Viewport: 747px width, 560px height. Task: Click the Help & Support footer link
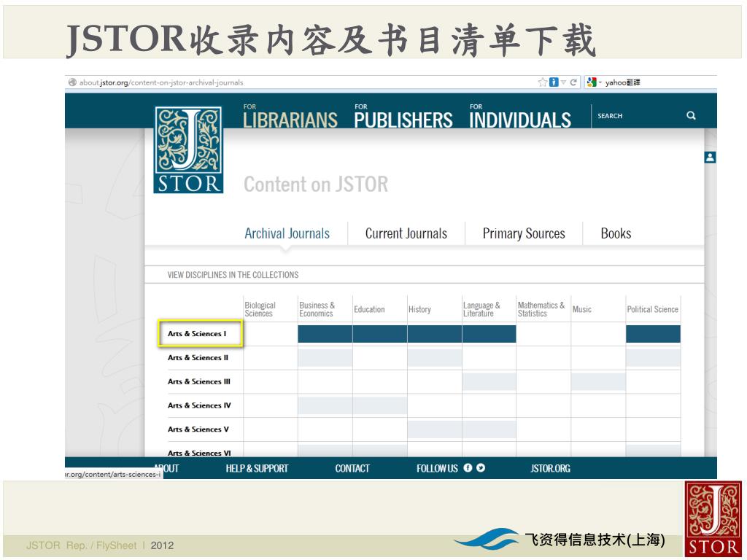[x=257, y=468]
